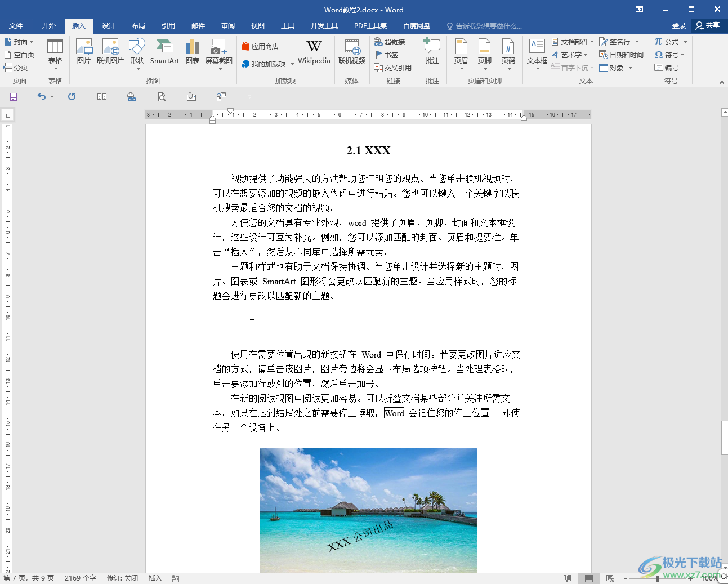Image resolution: width=728 pixels, height=584 pixels.
Task: Open the 文件 File menu
Action: tap(16, 25)
